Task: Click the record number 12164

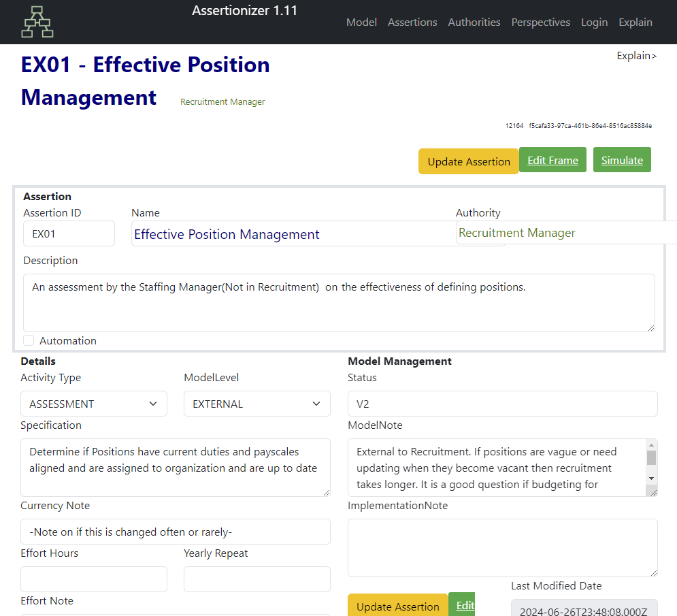Action: (514, 126)
